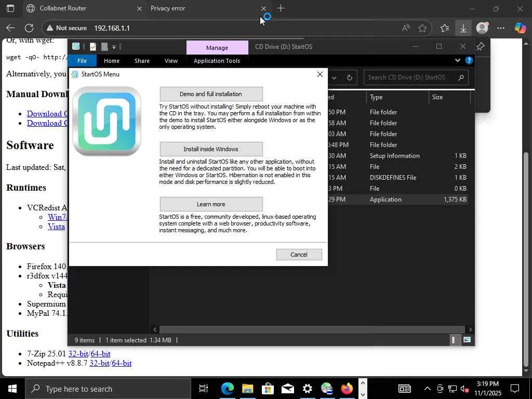532x399 pixels.
Task: Click Search CD Drive (D:) StartOS field
Action: point(416,77)
